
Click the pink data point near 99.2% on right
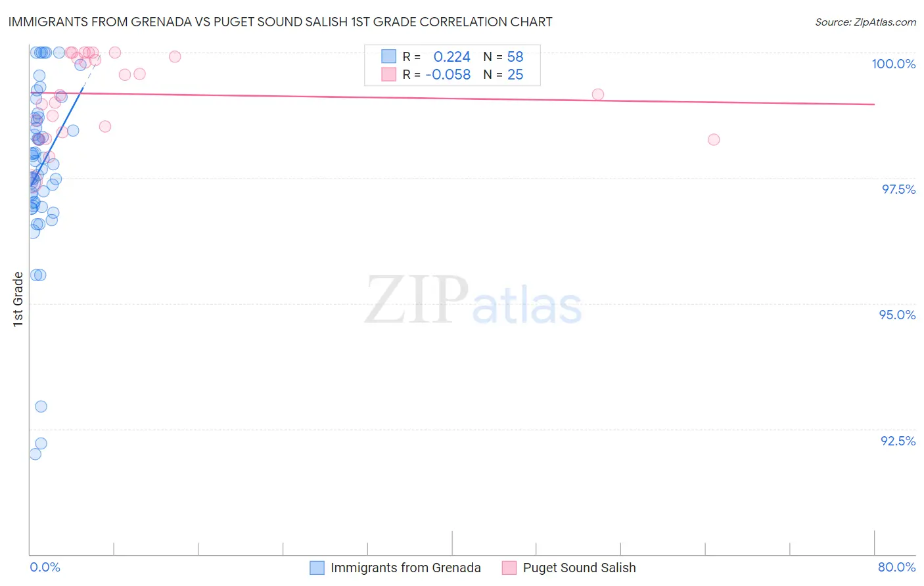597,95
